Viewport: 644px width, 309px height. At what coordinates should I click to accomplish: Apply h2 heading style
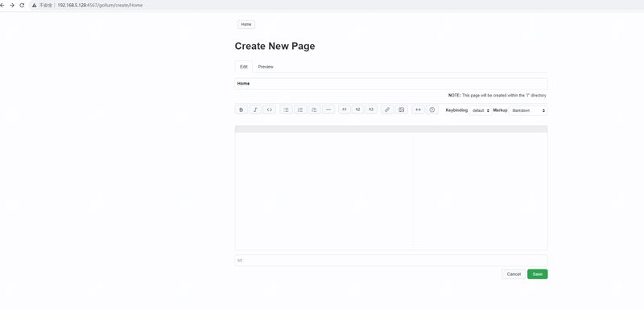(x=357, y=109)
